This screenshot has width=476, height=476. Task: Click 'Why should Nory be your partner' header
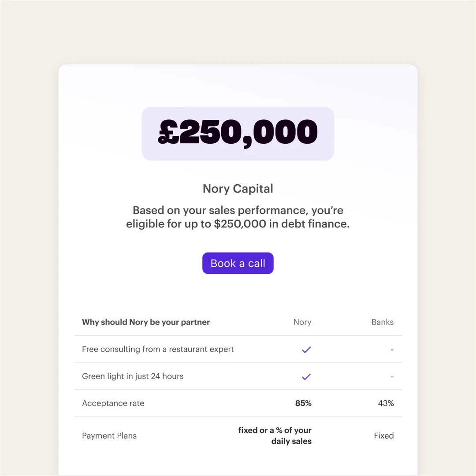pos(146,322)
